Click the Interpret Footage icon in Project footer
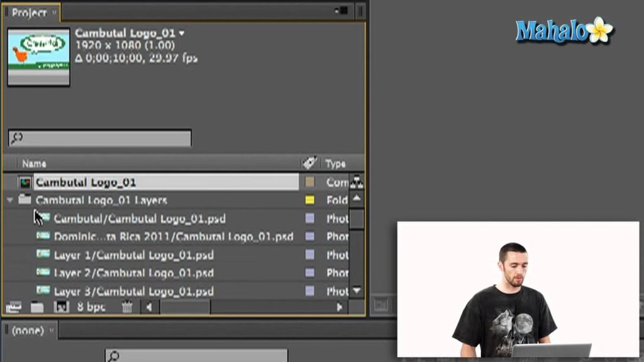 point(13,307)
